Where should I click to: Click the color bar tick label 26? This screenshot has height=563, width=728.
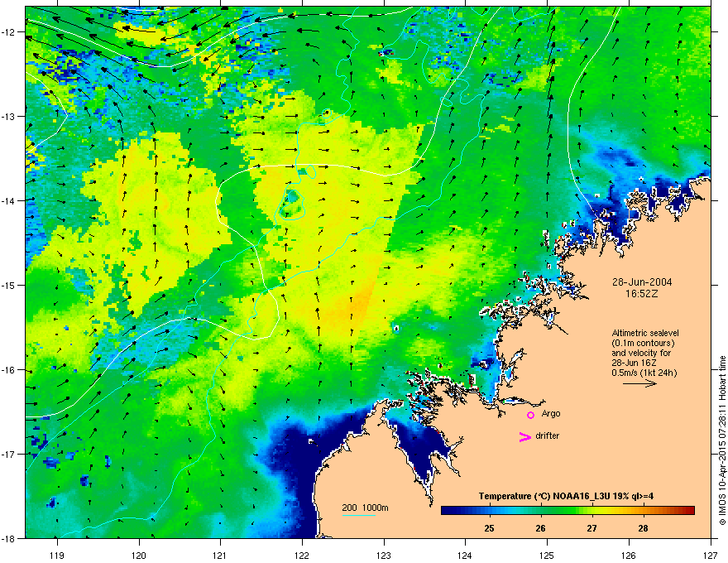[540, 528]
